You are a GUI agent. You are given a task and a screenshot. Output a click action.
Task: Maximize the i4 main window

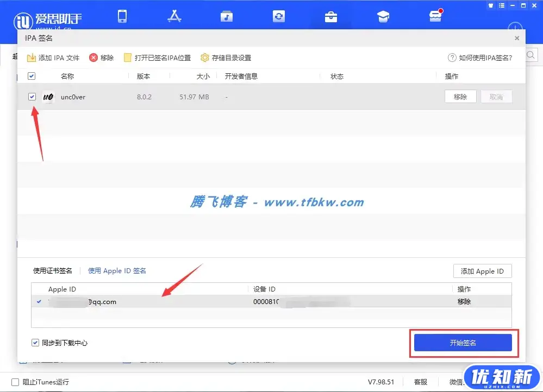[x=523, y=5]
